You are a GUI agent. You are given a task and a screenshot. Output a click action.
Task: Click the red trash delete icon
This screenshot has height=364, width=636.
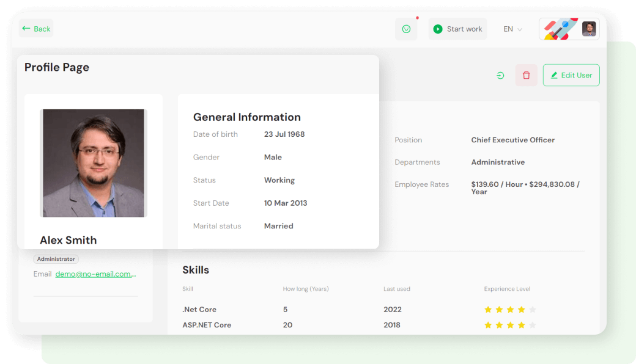click(x=526, y=75)
